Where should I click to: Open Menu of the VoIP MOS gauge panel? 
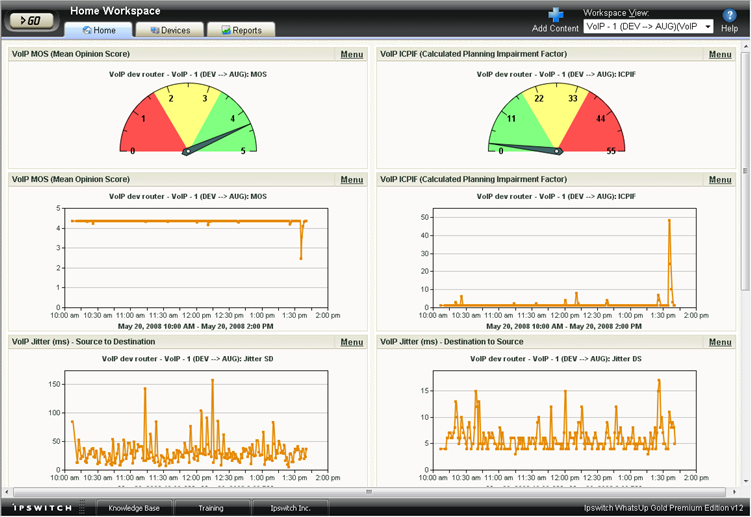(x=351, y=54)
